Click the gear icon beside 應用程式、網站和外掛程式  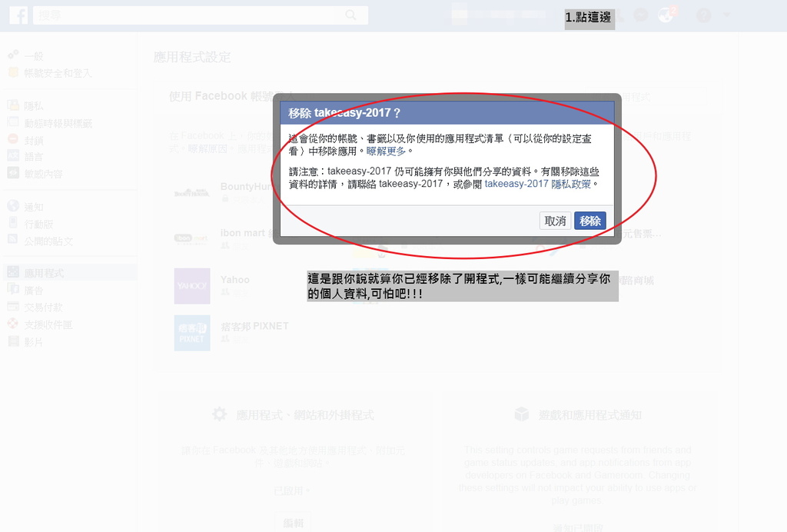point(219,414)
